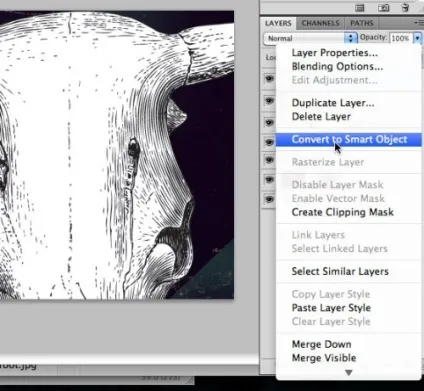Click the Select Linked Layers entry
Image resolution: width=424 pixels, height=391 pixels.
pyautogui.click(x=340, y=249)
